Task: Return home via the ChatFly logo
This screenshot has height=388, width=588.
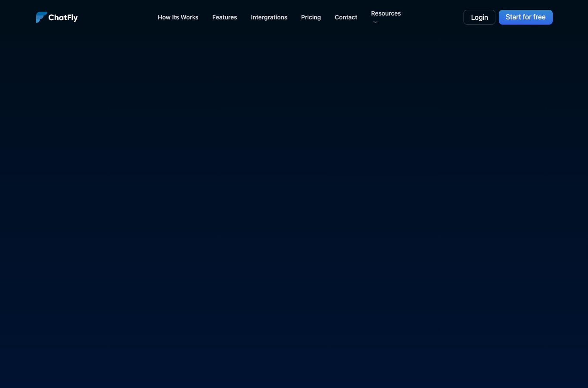Action: [57, 17]
